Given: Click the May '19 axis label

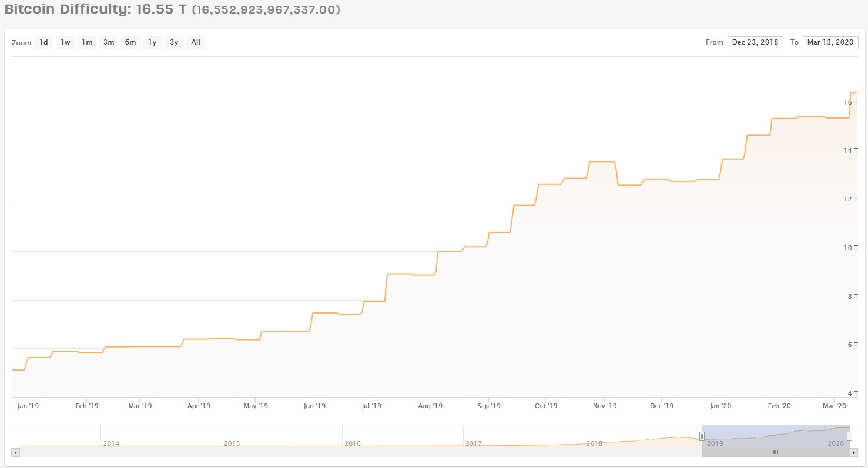Looking at the screenshot, I should tap(256, 406).
